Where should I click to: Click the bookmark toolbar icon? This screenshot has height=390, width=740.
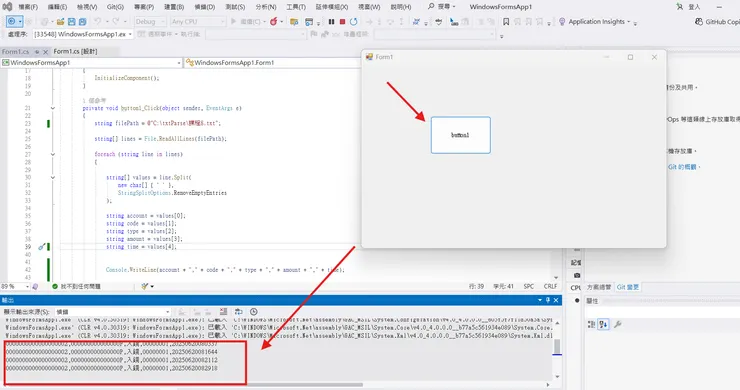click(x=506, y=22)
